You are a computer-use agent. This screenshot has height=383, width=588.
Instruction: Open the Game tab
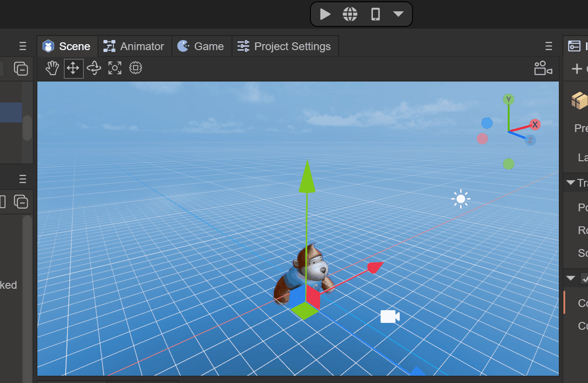[201, 46]
